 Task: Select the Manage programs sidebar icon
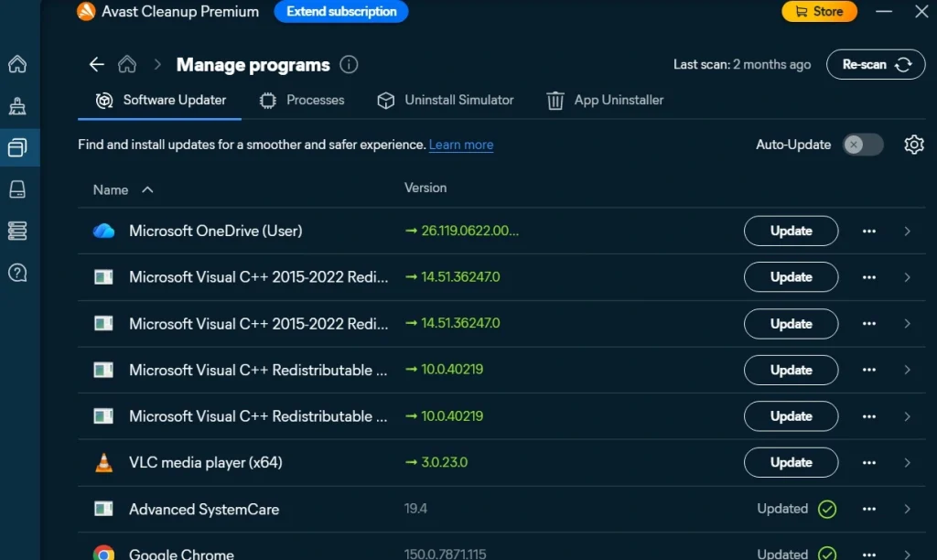pyautogui.click(x=17, y=147)
